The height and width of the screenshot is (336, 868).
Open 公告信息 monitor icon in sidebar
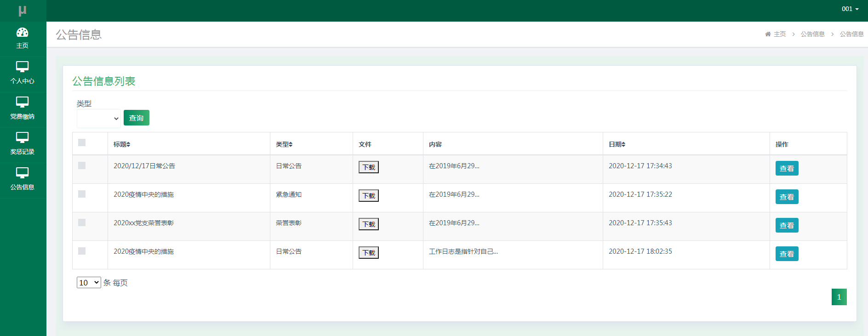point(22,173)
